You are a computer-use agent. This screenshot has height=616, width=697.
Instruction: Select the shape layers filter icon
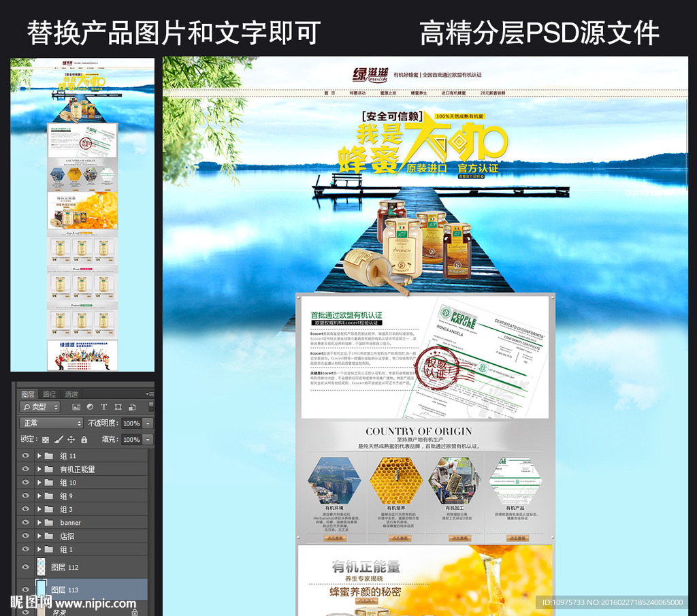[x=119, y=408]
